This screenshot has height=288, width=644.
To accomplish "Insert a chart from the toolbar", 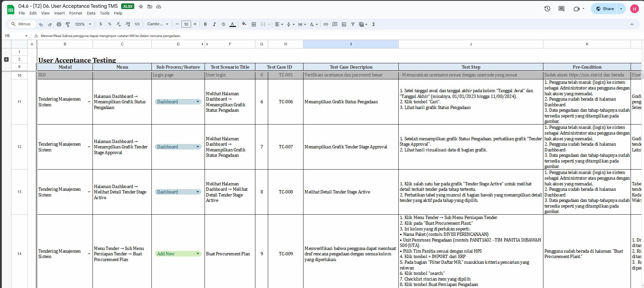I will 344,24.
